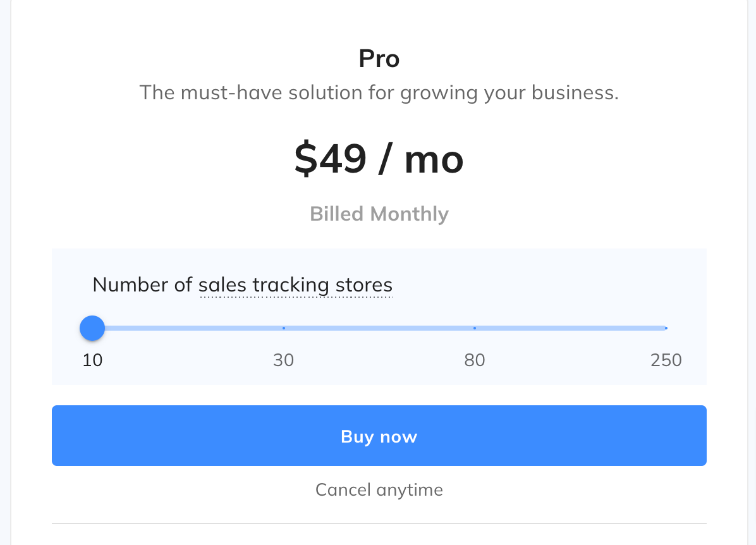
Task: Click slider track between 80 and 250
Action: tap(570, 328)
